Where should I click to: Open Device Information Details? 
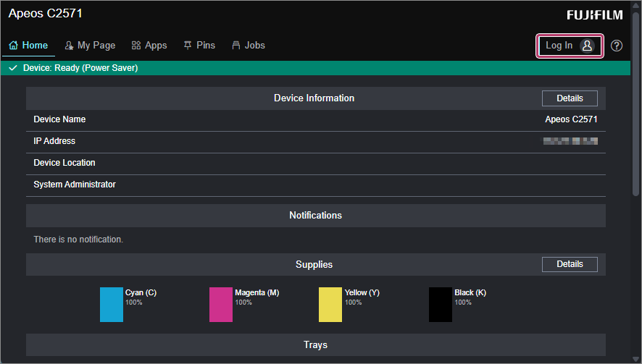(570, 98)
